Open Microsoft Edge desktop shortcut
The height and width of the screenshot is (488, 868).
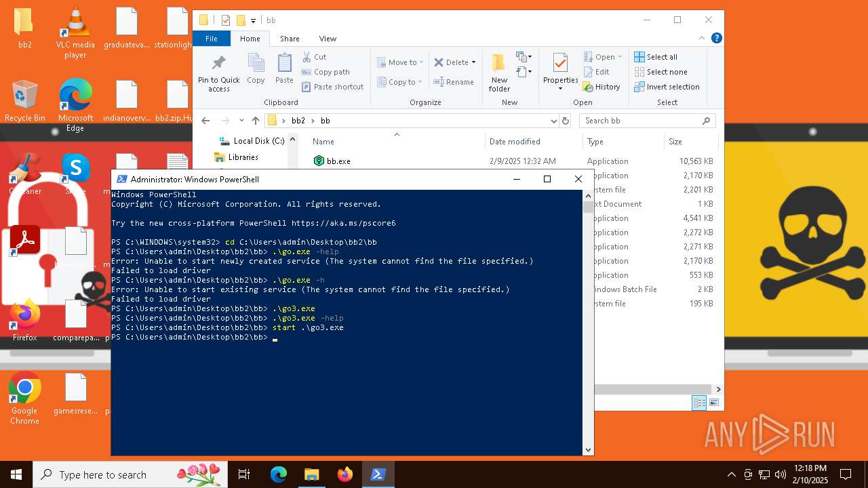[75, 106]
